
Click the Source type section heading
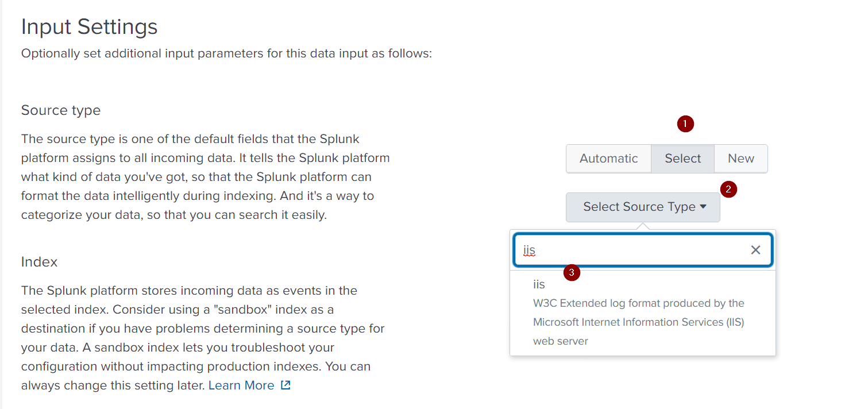coord(61,110)
